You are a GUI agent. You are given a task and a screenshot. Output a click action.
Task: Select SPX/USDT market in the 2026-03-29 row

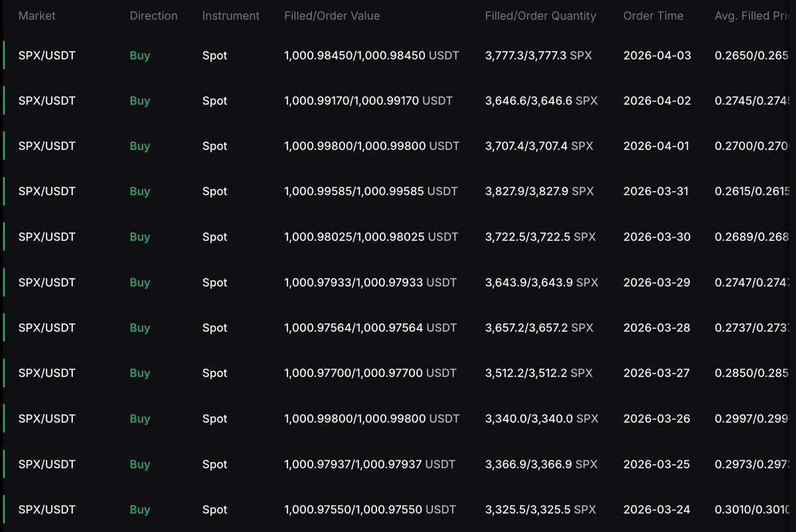(x=46, y=282)
